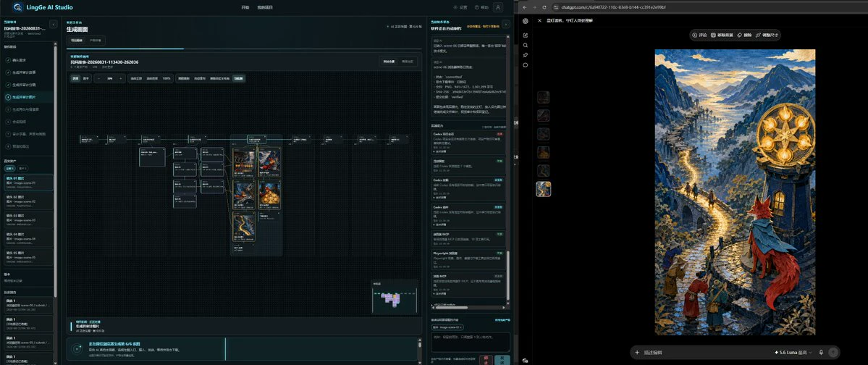Click the send arrow in ChatGPT prompt bar

point(834,352)
